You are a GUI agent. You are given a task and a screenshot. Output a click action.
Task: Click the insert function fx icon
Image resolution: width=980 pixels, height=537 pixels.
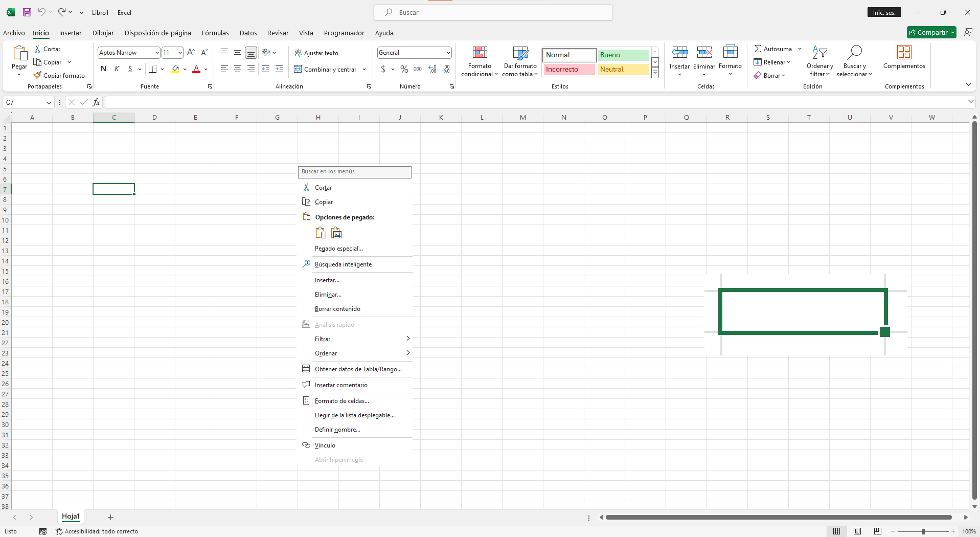pyautogui.click(x=96, y=102)
